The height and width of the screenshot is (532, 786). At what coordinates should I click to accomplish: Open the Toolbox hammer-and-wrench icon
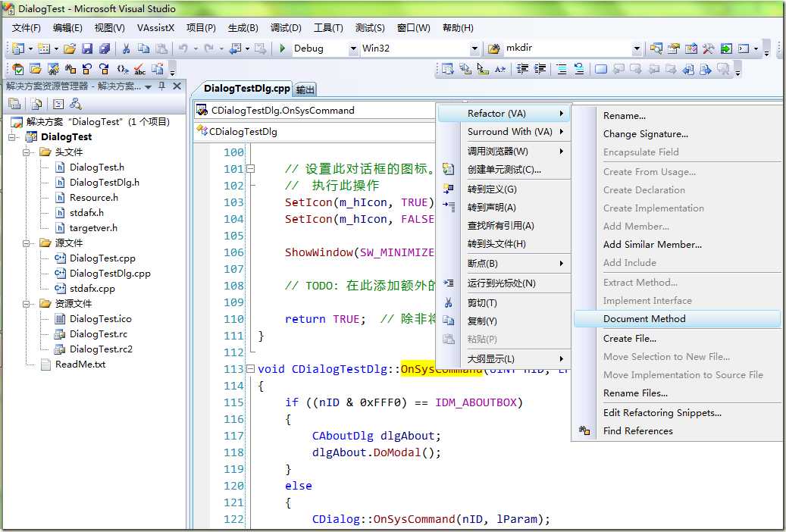[708, 49]
